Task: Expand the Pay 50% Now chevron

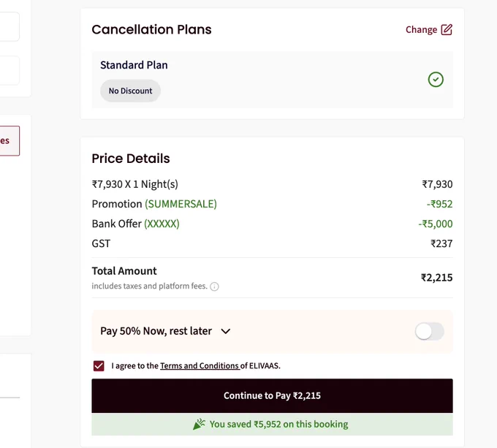Action: click(226, 331)
